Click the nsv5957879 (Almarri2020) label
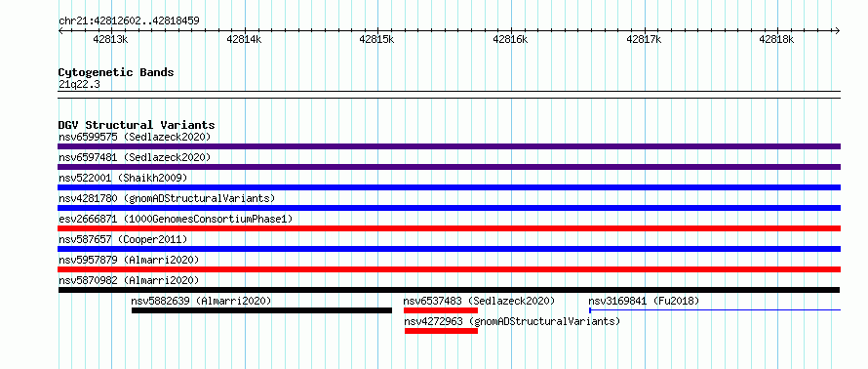This screenshot has width=868, height=369. click(x=129, y=260)
